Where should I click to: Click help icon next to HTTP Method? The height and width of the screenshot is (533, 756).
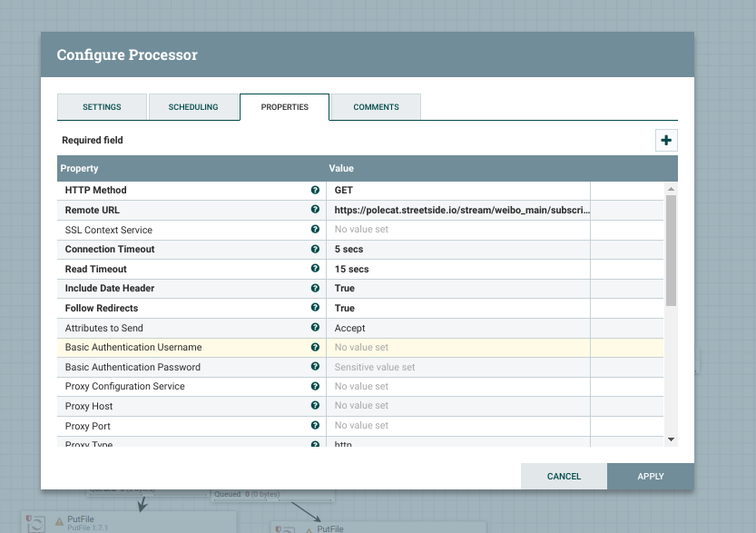tap(315, 191)
